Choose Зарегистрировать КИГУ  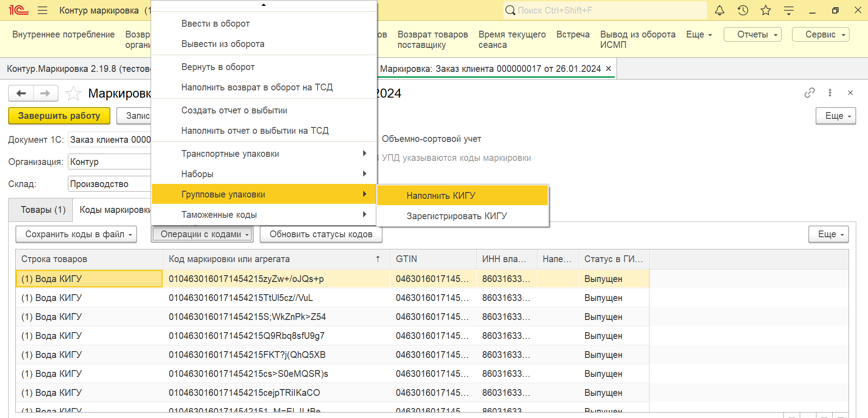(x=462, y=216)
